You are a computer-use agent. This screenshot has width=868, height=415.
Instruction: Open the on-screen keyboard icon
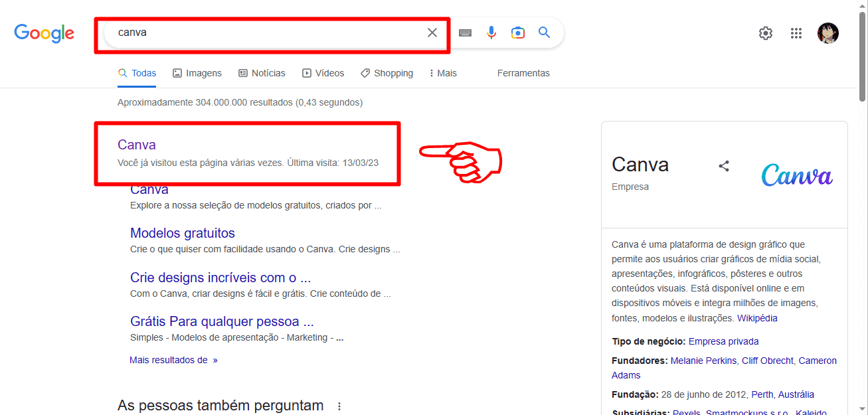(465, 33)
